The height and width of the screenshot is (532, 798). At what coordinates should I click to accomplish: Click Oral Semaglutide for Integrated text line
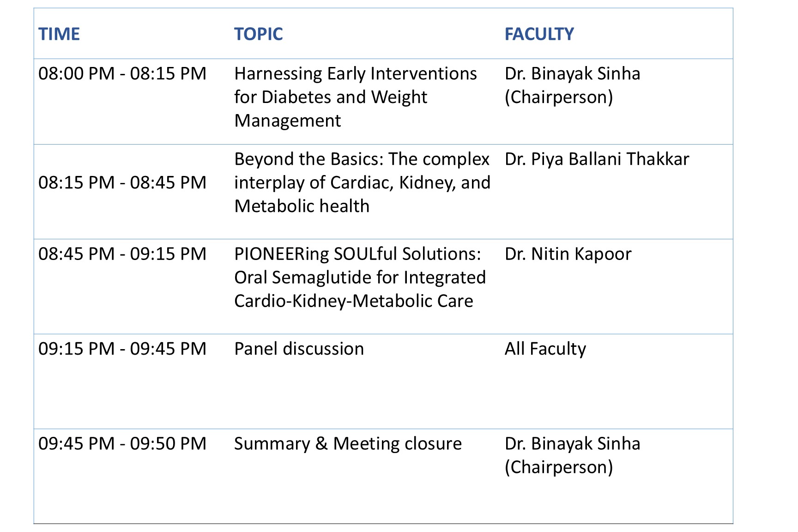pyautogui.click(x=360, y=278)
